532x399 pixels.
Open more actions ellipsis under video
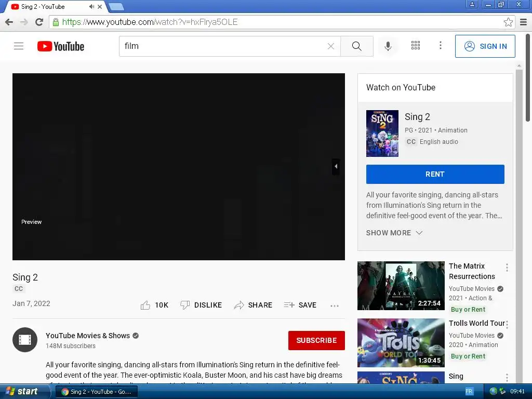pos(335,305)
